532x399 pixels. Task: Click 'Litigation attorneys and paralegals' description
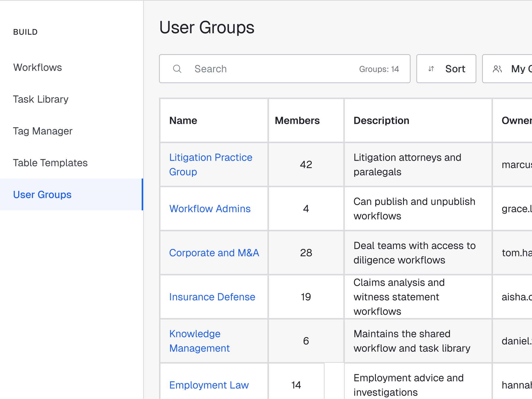click(407, 165)
